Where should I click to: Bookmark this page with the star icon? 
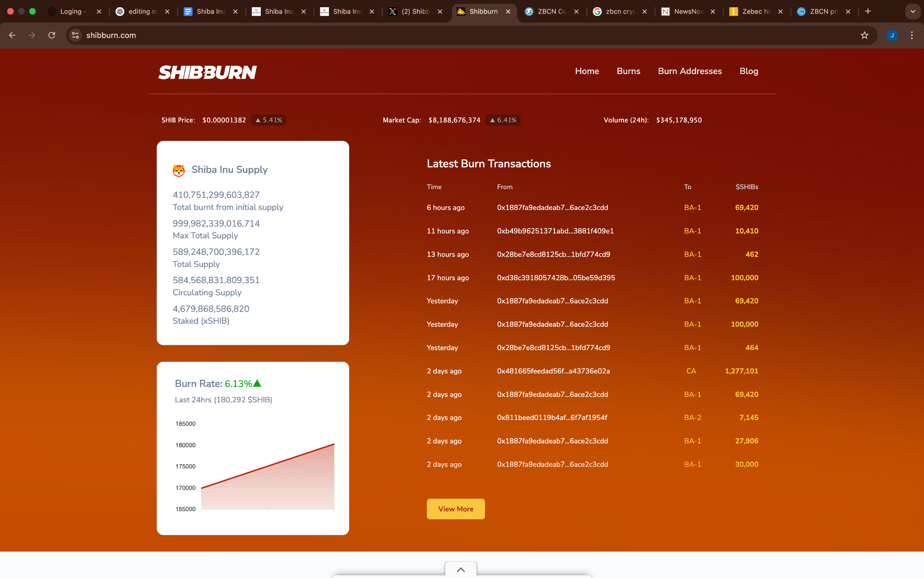click(864, 35)
